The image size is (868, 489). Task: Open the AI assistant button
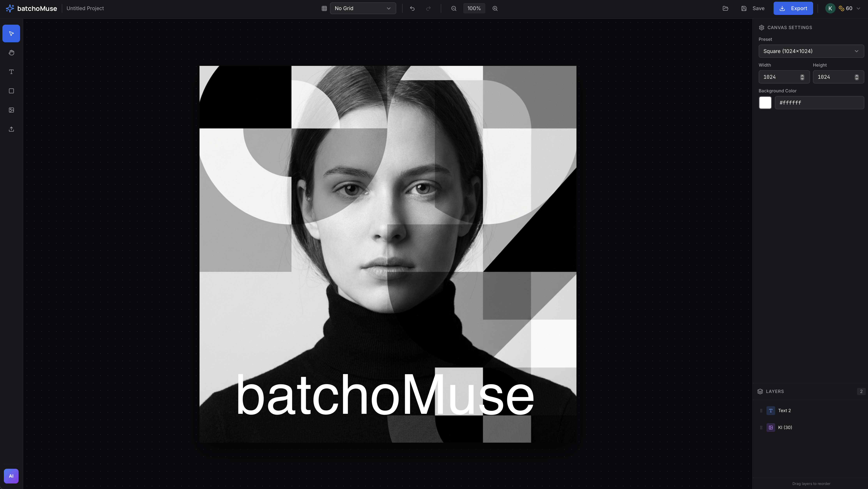tap(11, 476)
